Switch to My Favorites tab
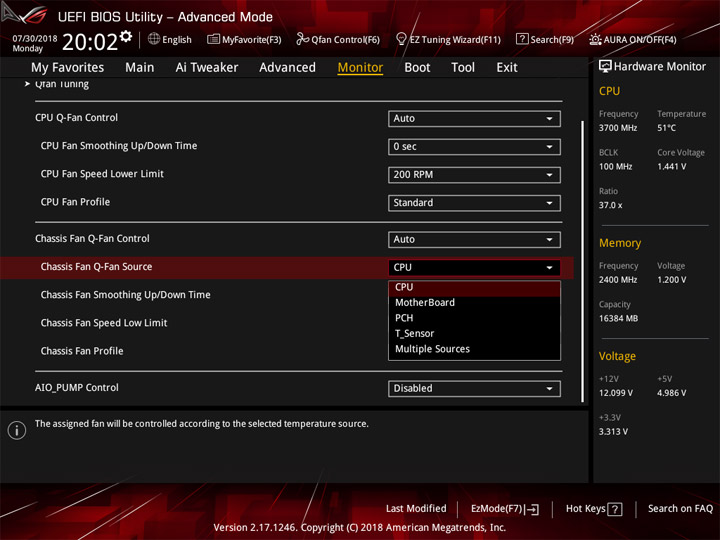Image resolution: width=720 pixels, height=540 pixels. coord(68,68)
